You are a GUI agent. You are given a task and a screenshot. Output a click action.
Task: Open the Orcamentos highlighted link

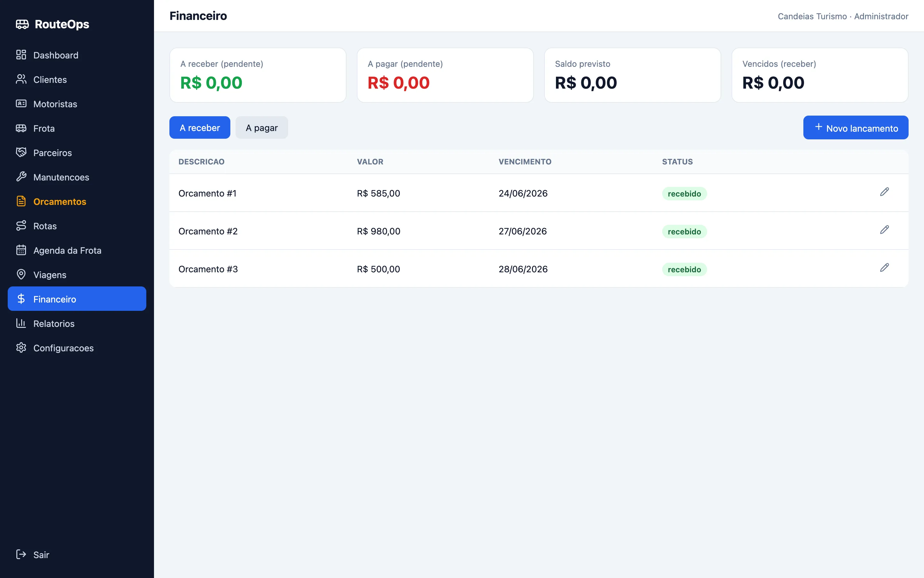click(x=60, y=201)
